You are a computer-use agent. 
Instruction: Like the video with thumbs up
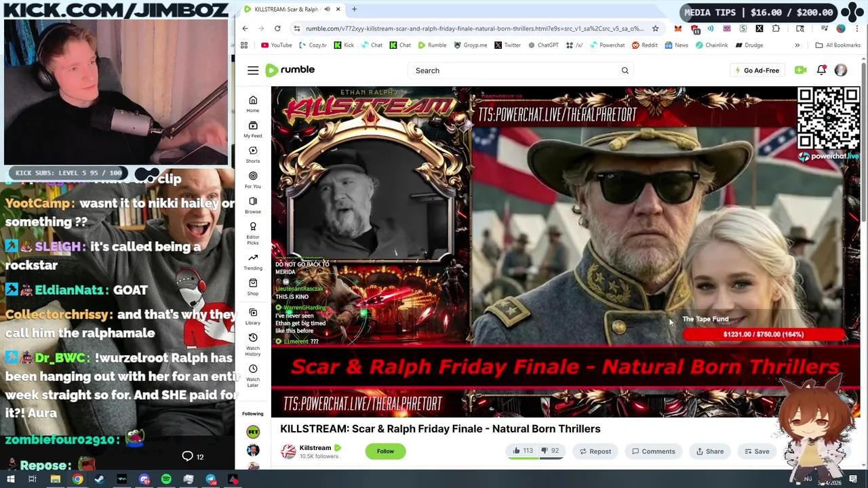(x=522, y=451)
